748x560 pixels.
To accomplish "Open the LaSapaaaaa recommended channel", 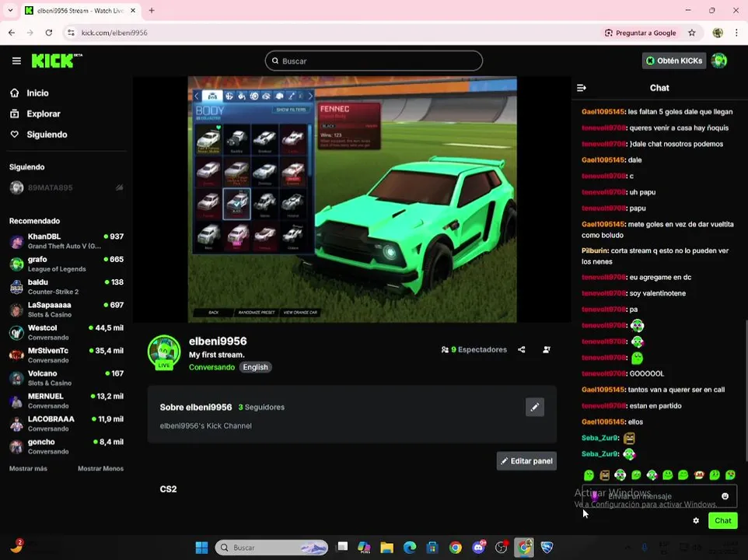I will pyautogui.click(x=67, y=310).
